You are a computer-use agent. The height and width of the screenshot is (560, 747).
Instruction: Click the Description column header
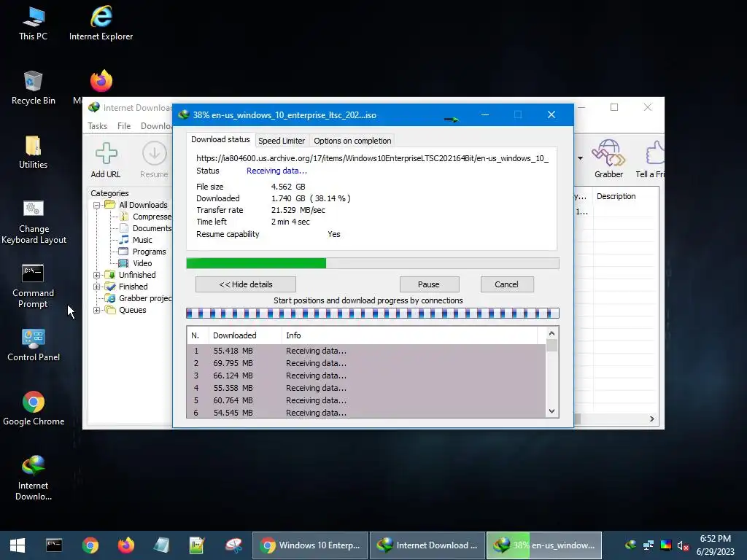[626, 196]
